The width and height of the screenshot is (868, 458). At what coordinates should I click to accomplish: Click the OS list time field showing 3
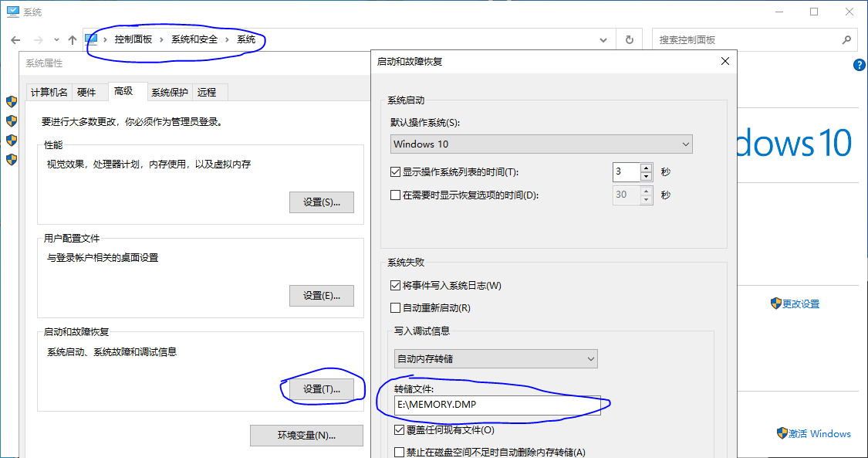626,171
